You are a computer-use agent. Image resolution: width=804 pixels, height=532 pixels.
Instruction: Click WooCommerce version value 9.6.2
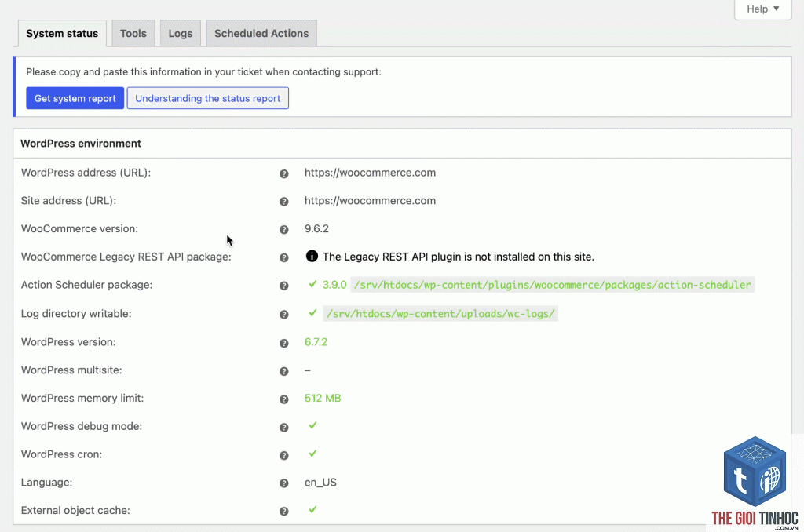[316, 228]
